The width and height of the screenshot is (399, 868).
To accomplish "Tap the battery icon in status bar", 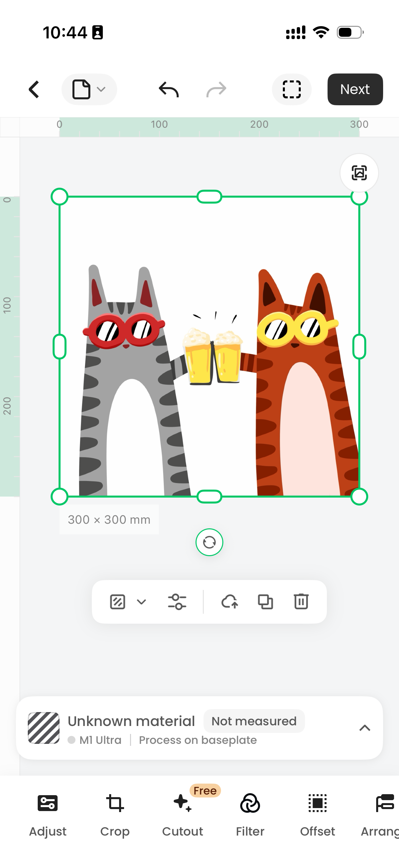I will click(350, 33).
